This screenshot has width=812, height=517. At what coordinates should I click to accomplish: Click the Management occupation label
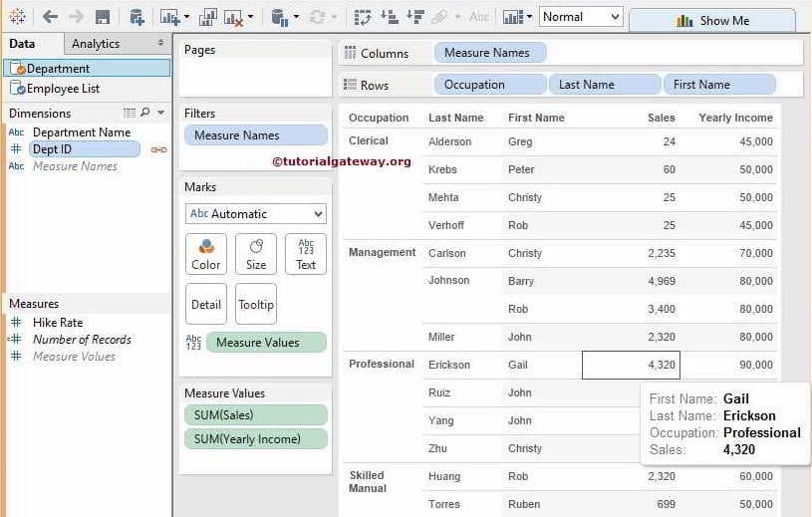(x=383, y=252)
